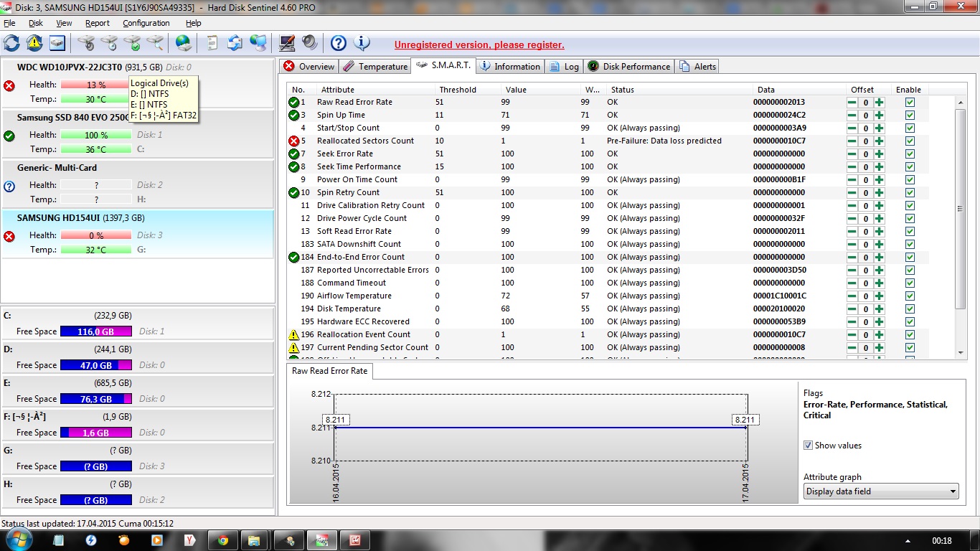Toggle Enable checkbox for Disk Temperature
This screenshot has width=980, height=551.
[910, 309]
